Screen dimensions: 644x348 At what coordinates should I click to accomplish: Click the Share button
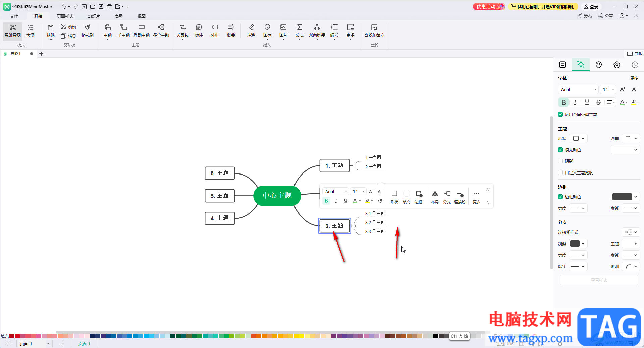point(605,16)
